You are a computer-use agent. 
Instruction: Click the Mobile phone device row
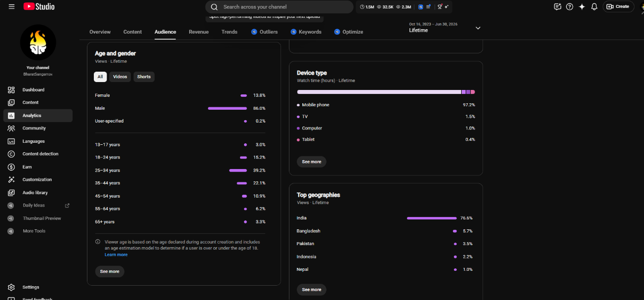pyautogui.click(x=386, y=105)
